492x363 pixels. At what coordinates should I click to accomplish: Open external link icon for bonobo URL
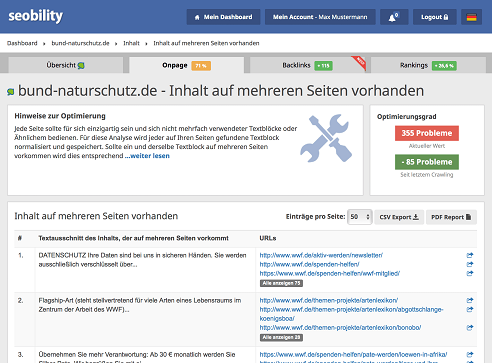pos(470,328)
